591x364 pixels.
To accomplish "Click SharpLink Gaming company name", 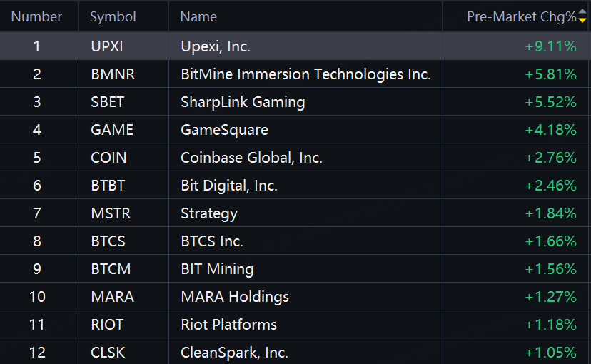I will 243,102.
